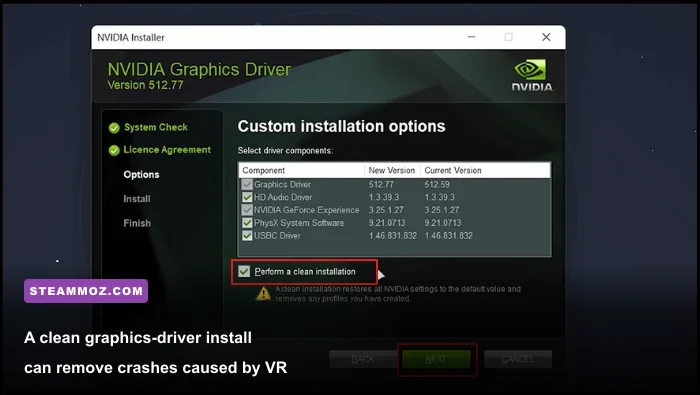Click the HD Audio Driver row label
The image size is (700, 395).
283,197
